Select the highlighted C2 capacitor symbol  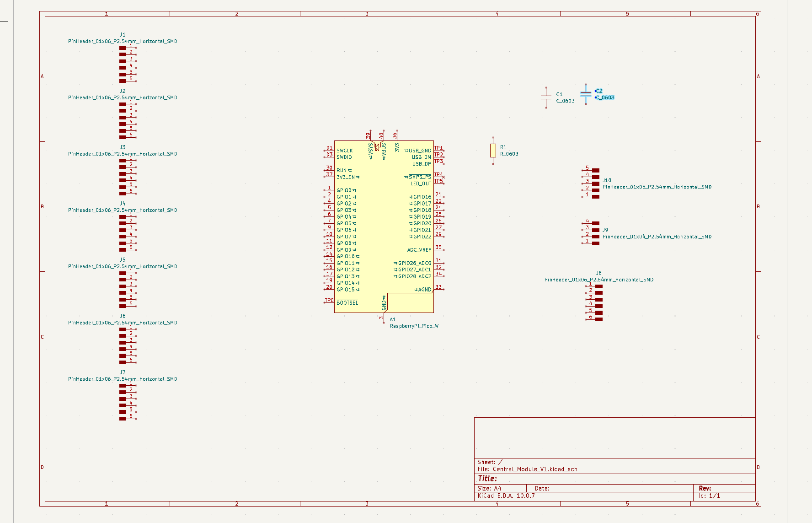(586, 94)
